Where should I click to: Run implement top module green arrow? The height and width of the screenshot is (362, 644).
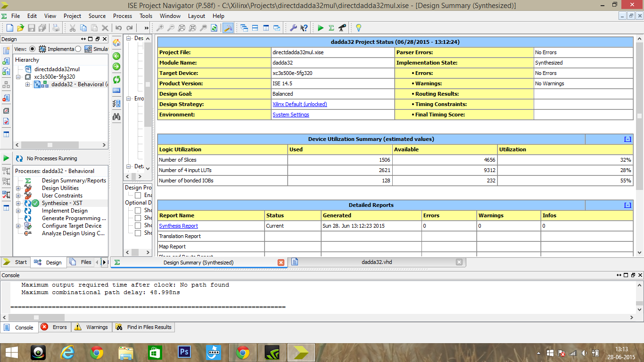point(321,28)
